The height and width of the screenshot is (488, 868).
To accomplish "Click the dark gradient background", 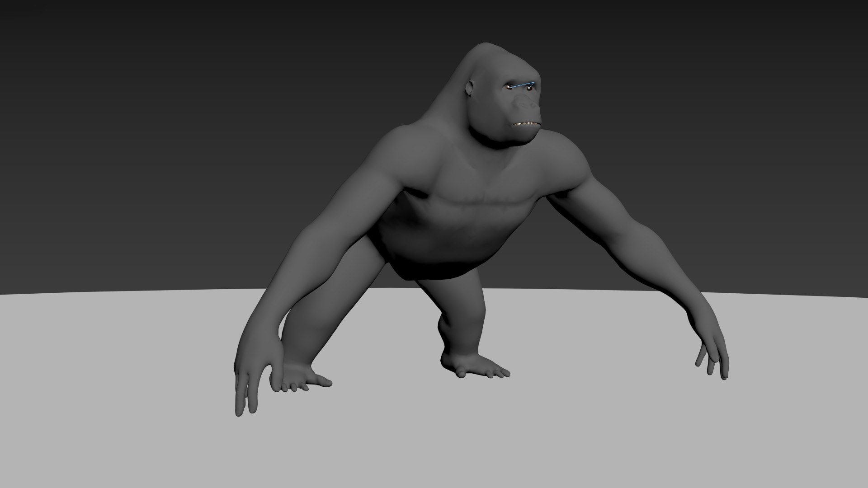I will coord(181,136).
